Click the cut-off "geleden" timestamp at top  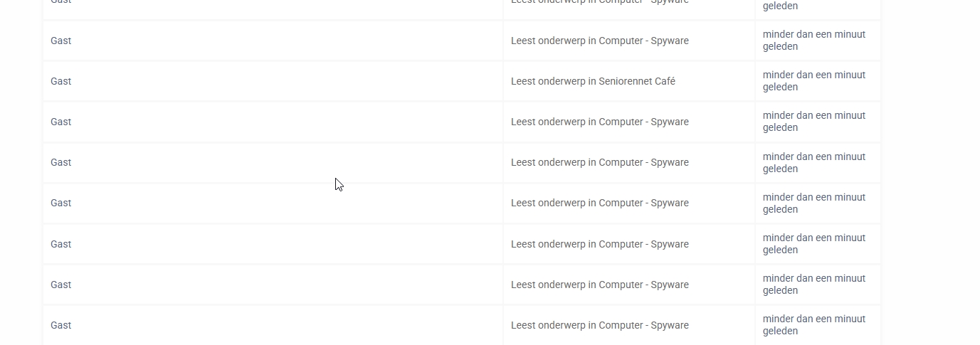780,6
